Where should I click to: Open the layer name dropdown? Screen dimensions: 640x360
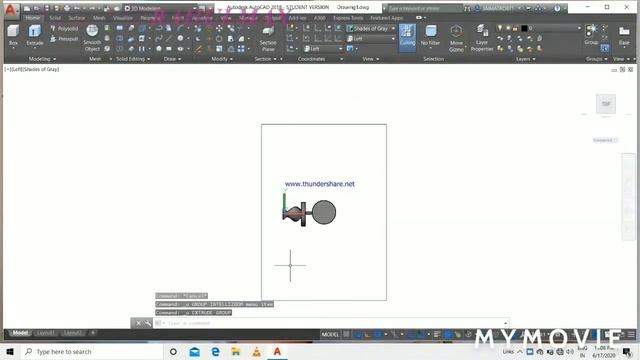(x=579, y=28)
